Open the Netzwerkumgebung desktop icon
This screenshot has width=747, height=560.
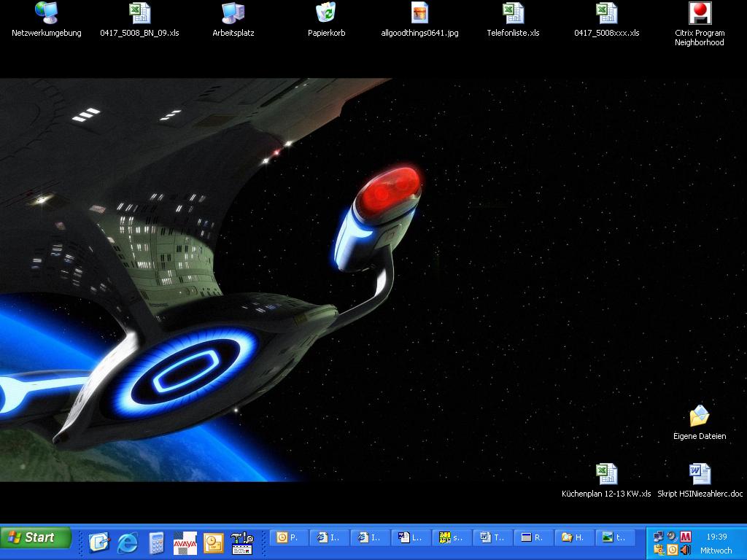coord(46,13)
